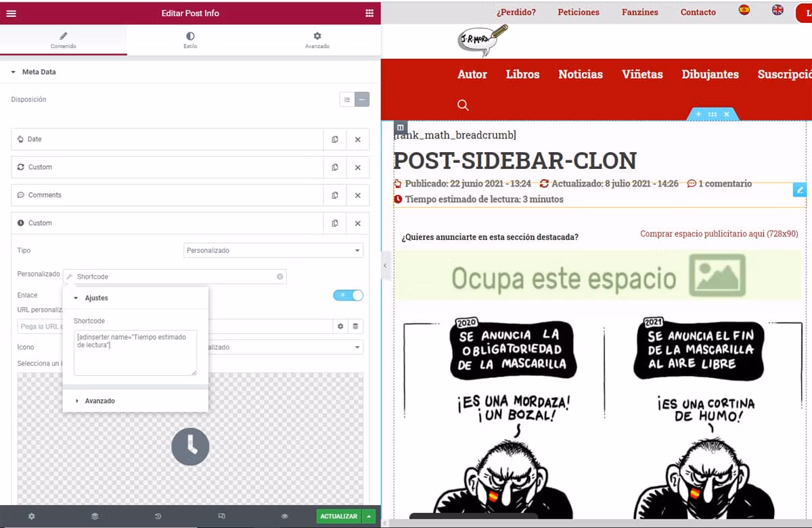The height and width of the screenshot is (528, 812).
Task: Click the blue pencil edit widget handle
Action: 800,190
